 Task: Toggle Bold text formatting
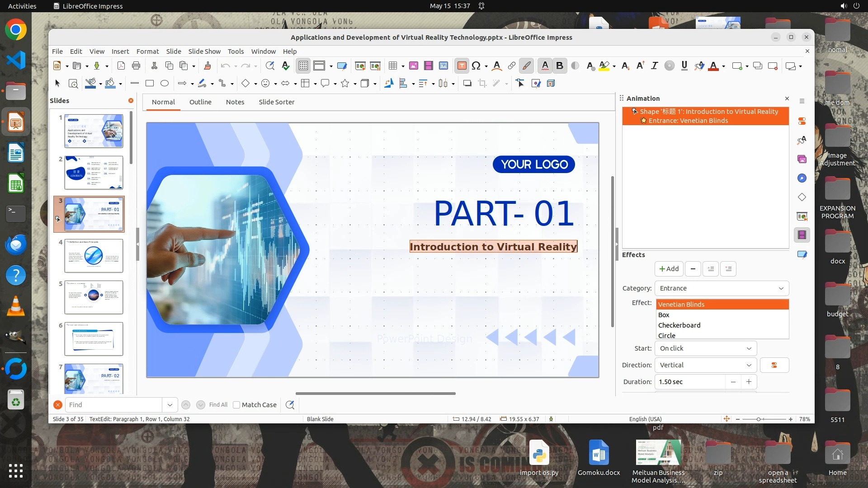pos(560,66)
